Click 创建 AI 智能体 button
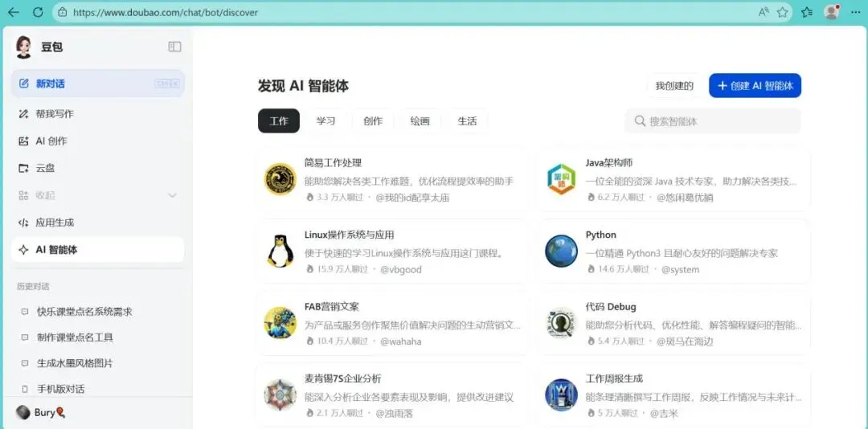Viewport: 868px width, 429px height. [x=755, y=86]
